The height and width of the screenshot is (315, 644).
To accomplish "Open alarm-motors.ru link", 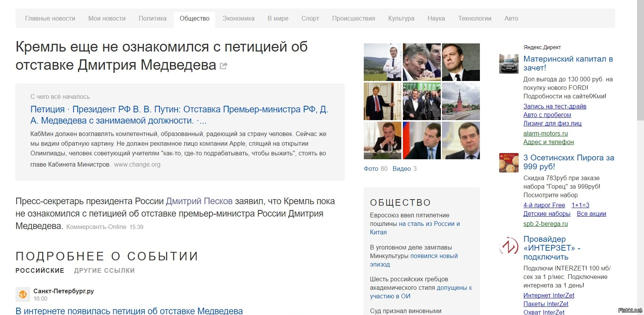I will 545,133.
